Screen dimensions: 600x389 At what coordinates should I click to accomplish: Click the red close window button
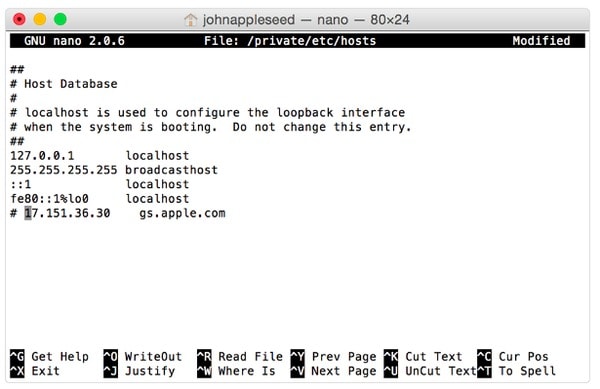19,19
